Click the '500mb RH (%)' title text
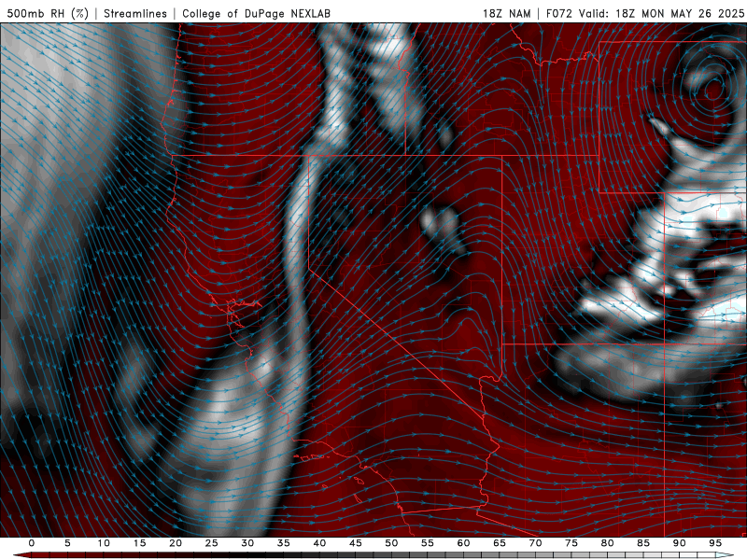747x560 pixels. pyautogui.click(x=48, y=13)
